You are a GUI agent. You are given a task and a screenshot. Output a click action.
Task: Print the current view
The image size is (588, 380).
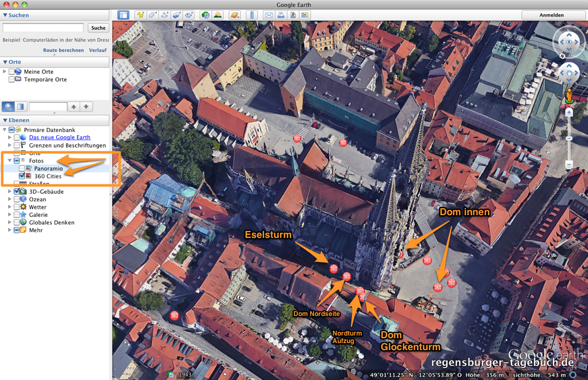point(281,15)
